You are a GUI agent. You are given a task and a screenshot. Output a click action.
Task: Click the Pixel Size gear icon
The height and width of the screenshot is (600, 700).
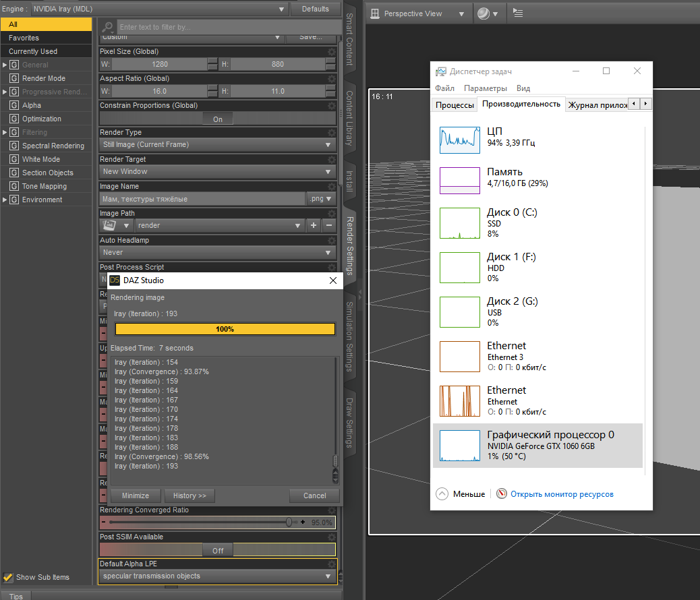pos(331,52)
